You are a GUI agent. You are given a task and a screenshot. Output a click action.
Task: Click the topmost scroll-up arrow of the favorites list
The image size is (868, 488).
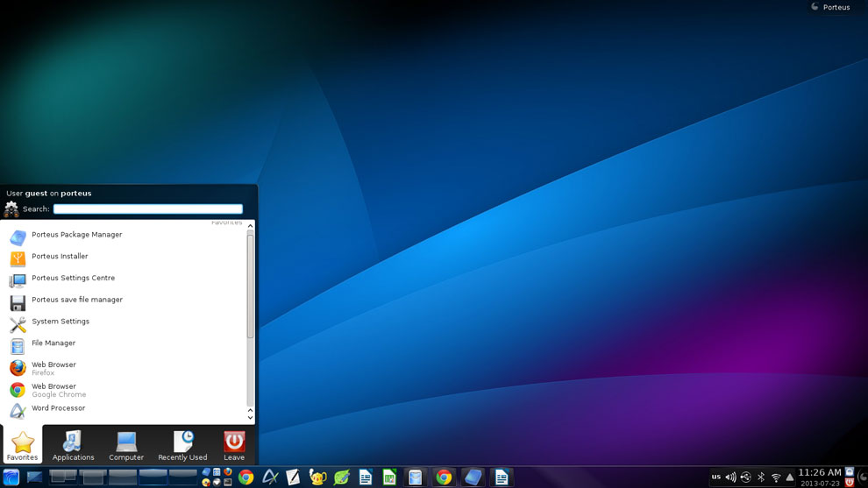(250, 226)
